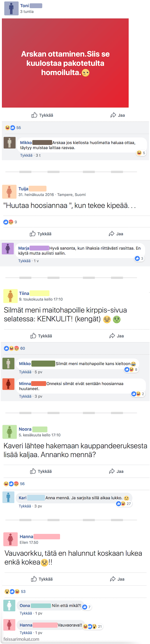Open Kari's profile name link
This screenshot has height=644, width=150.
[x=23, y=498]
